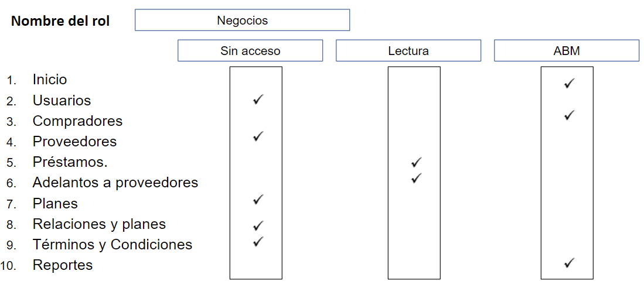644x288 pixels.
Task: Click the Negocios role name field
Action: point(242,20)
